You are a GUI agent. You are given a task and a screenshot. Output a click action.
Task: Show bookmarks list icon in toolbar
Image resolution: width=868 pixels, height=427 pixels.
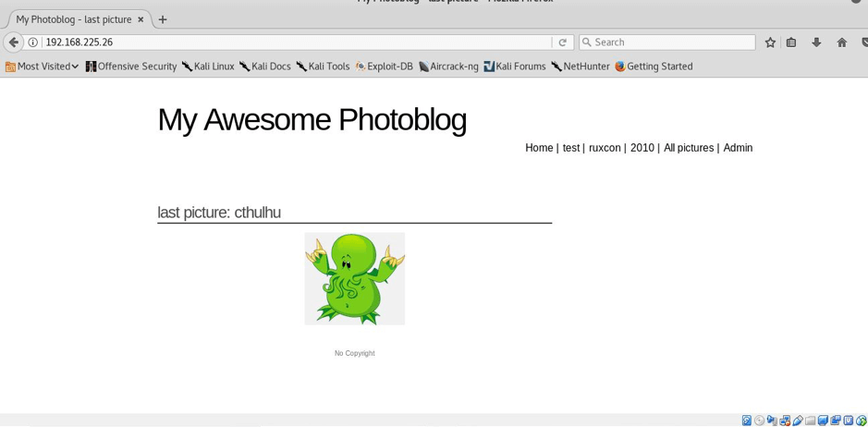coord(791,43)
